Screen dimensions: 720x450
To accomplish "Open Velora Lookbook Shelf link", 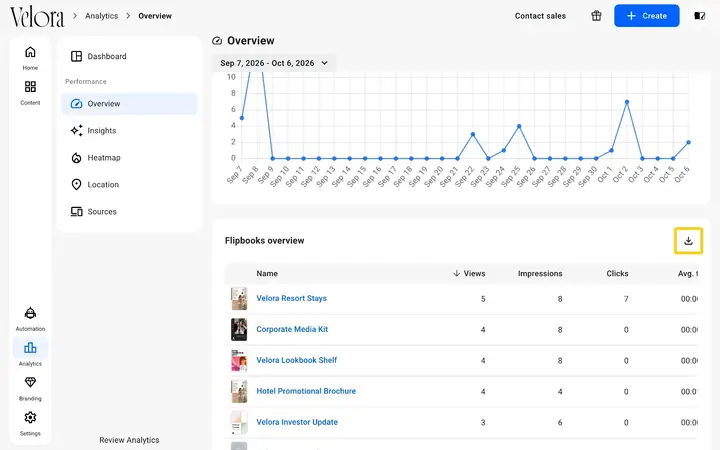I will point(297,360).
